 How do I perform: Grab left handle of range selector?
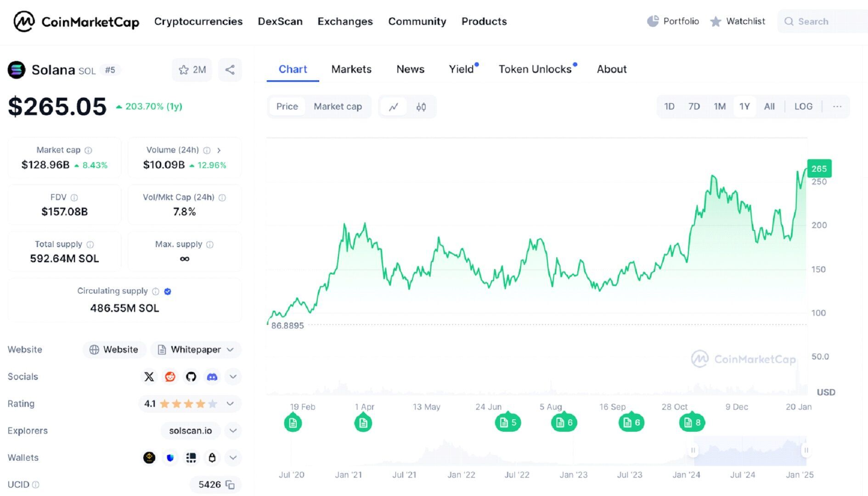tap(693, 450)
